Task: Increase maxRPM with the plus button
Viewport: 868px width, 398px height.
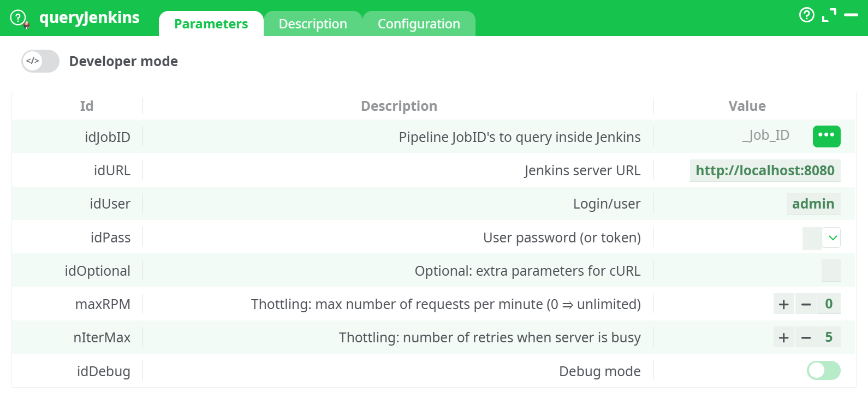Action: click(x=784, y=304)
